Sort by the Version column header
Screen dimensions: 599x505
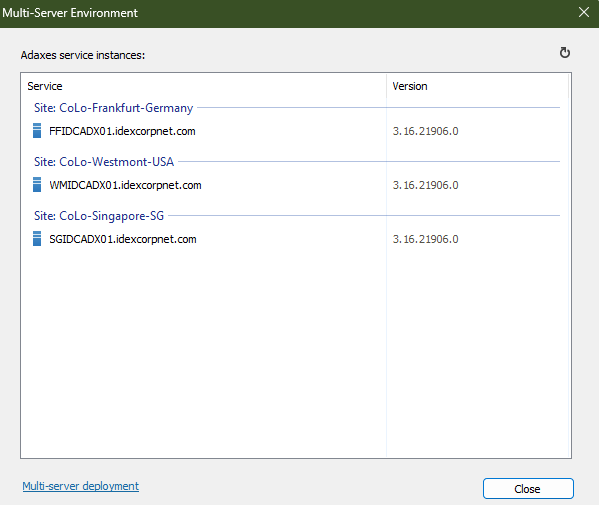click(x=478, y=86)
